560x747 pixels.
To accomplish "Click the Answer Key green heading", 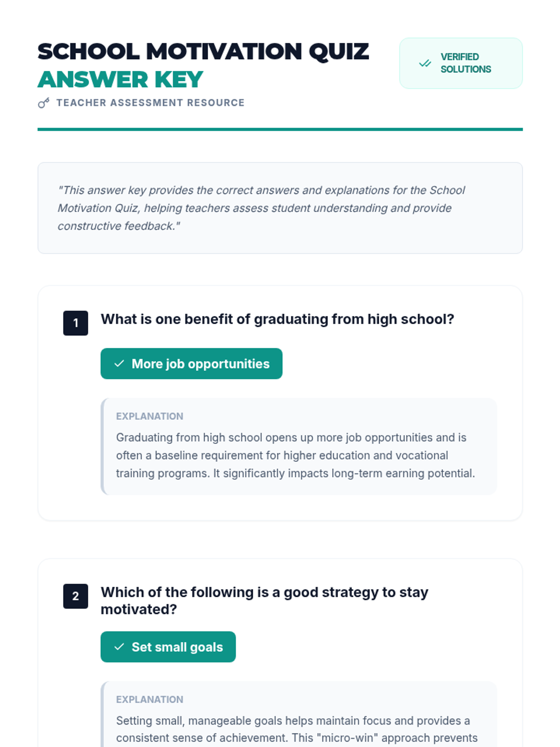I will point(120,79).
